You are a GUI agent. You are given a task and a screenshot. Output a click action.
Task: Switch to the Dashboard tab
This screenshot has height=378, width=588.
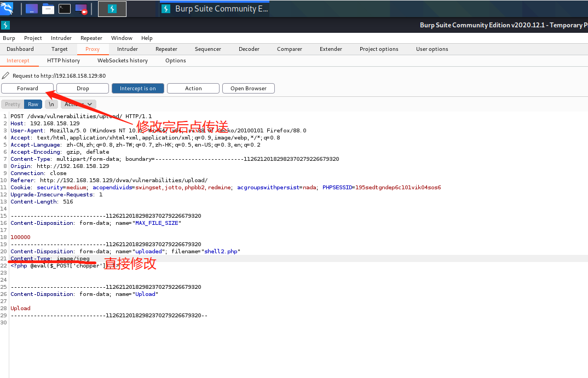[20, 49]
